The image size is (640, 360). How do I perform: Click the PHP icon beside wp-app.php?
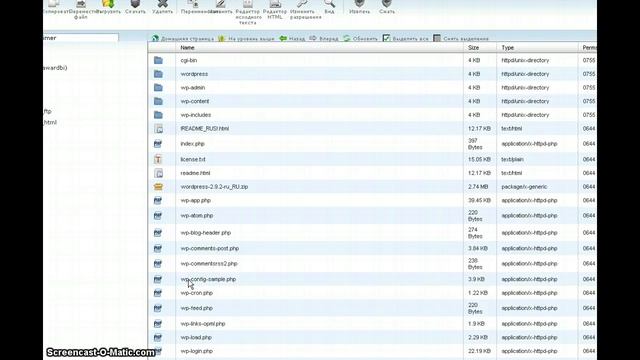[158, 200]
